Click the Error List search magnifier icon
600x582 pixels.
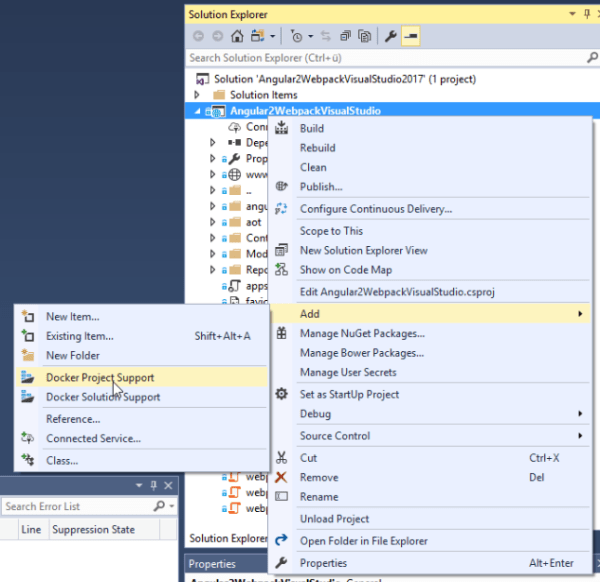159,506
